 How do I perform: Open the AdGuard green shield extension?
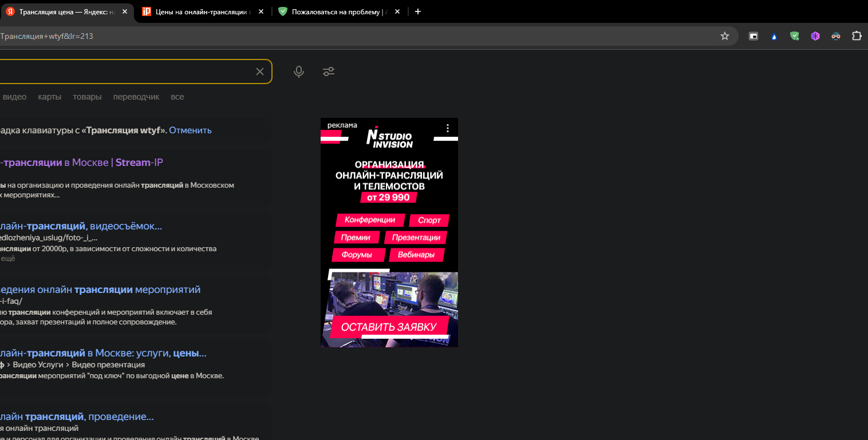pos(794,35)
